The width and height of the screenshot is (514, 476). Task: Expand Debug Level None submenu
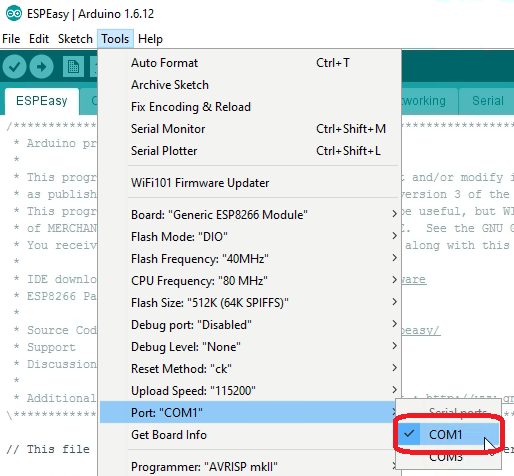click(250, 347)
